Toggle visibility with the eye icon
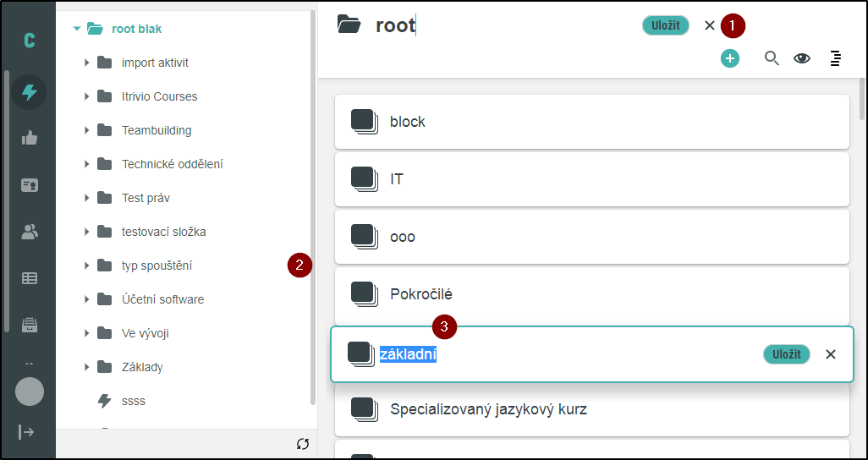Image resolution: width=868 pixels, height=460 pixels. click(801, 58)
